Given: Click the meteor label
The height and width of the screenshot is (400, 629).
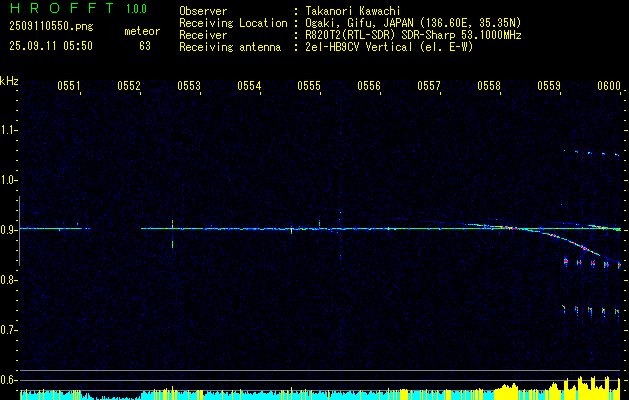Looking at the screenshot, I should (x=142, y=31).
